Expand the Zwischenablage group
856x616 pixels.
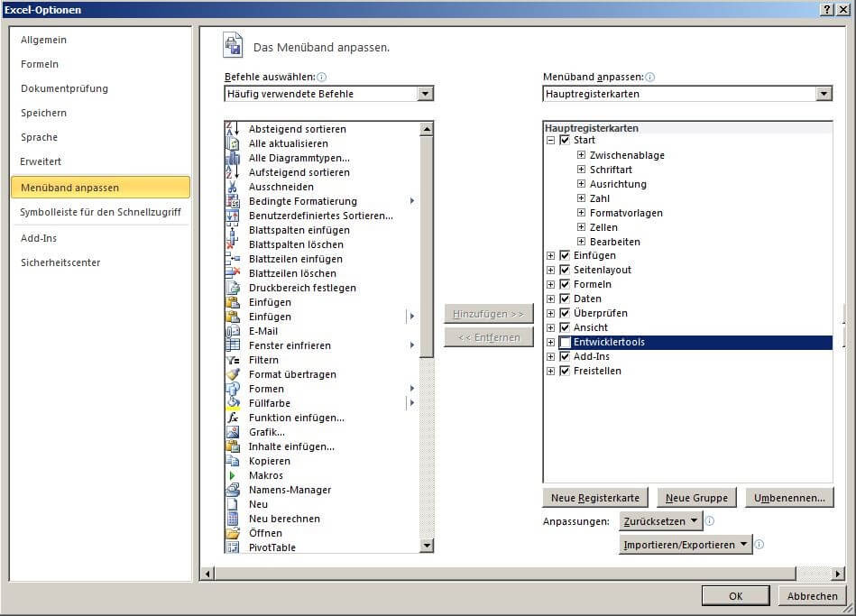click(x=582, y=155)
